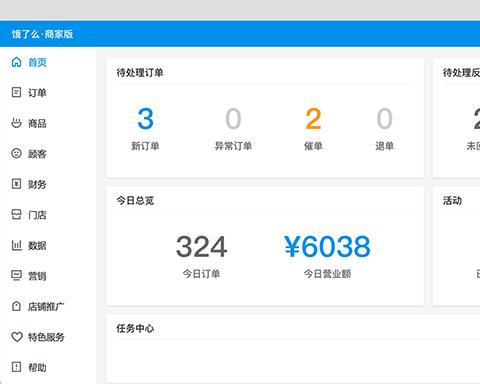Click the heart icon beside 特色服务

click(x=17, y=337)
